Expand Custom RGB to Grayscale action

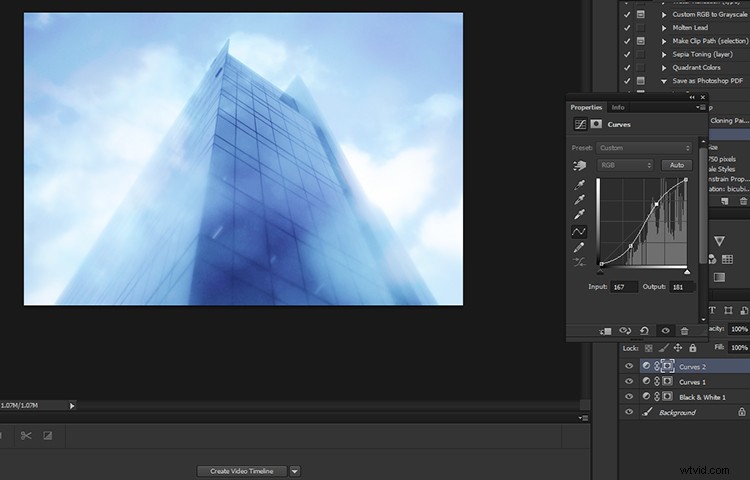(664, 15)
